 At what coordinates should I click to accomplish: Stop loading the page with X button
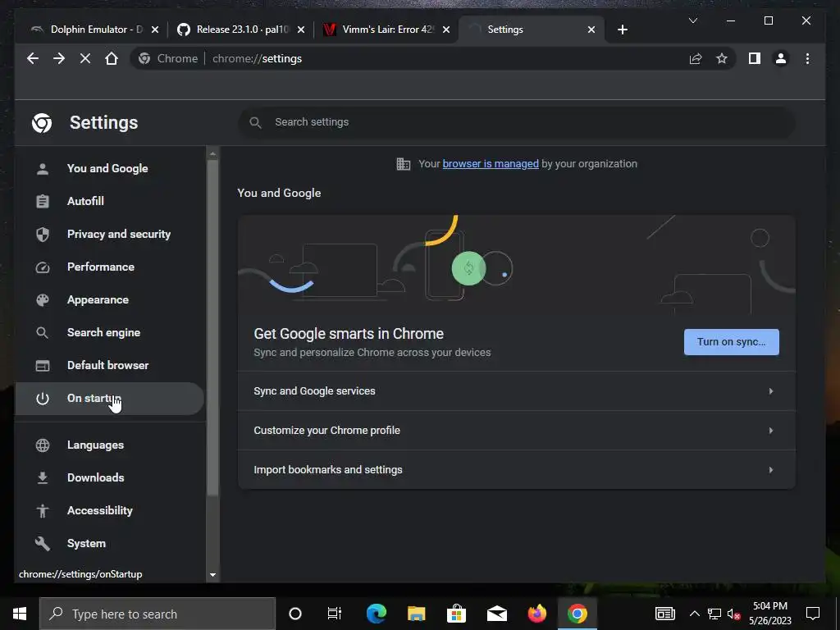pos(85,58)
